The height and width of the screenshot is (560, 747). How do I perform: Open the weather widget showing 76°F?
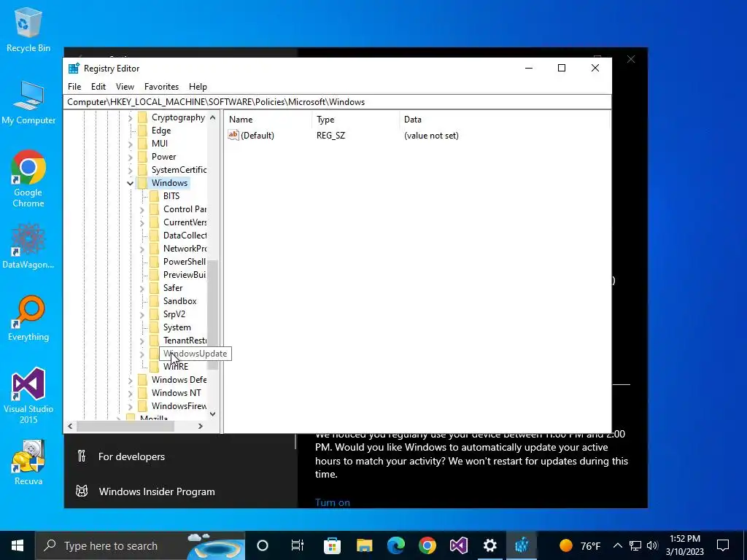click(x=580, y=545)
